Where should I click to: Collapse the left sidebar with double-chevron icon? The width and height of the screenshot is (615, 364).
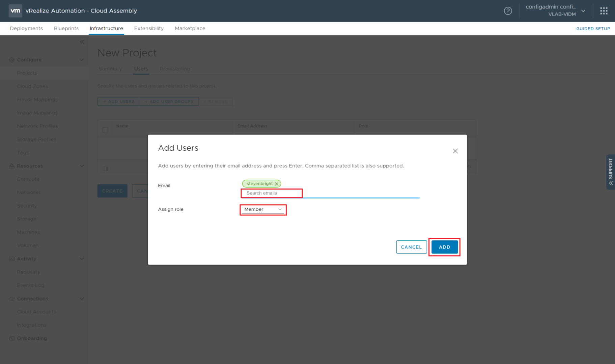click(x=82, y=42)
